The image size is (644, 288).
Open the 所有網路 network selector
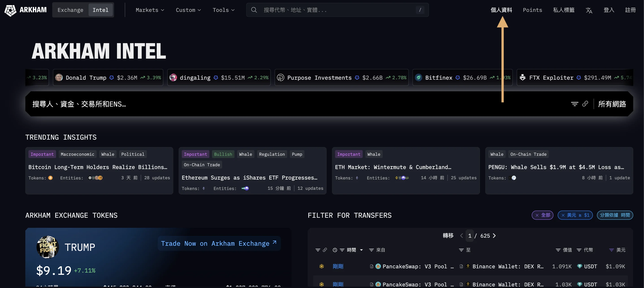(612, 104)
